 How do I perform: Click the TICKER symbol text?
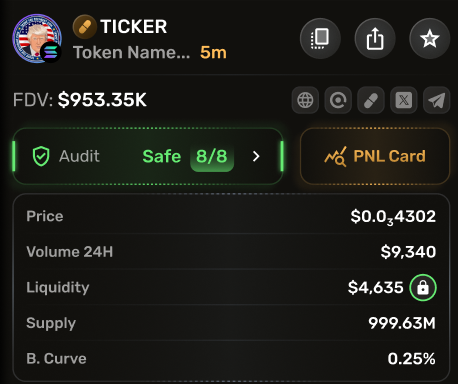point(133,26)
